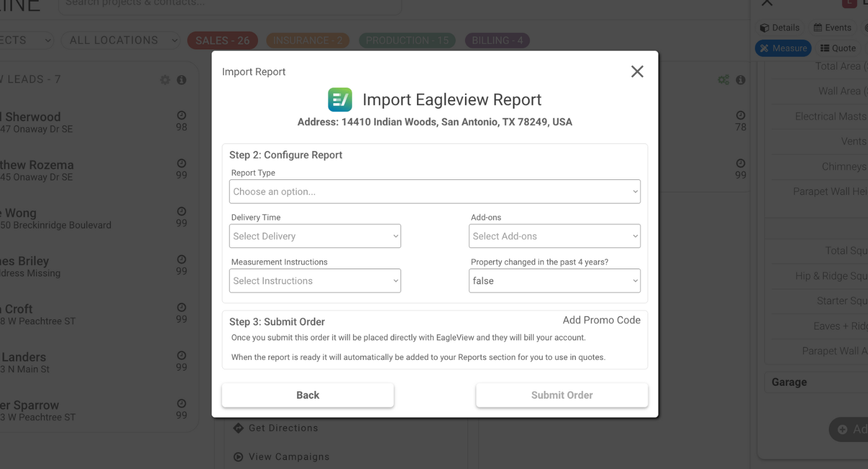Screen dimensions: 868x469
Task: Click the New Leads column info icon
Action: [182, 80]
